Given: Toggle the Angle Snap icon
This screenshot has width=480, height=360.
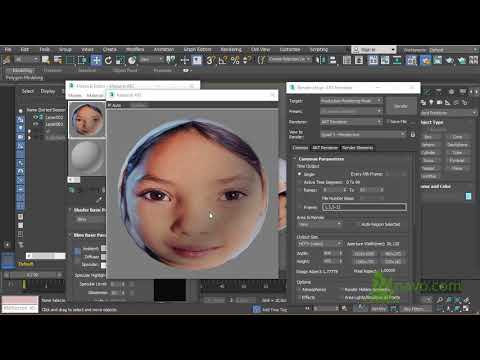Looking at the screenshot, I should 223,60.
